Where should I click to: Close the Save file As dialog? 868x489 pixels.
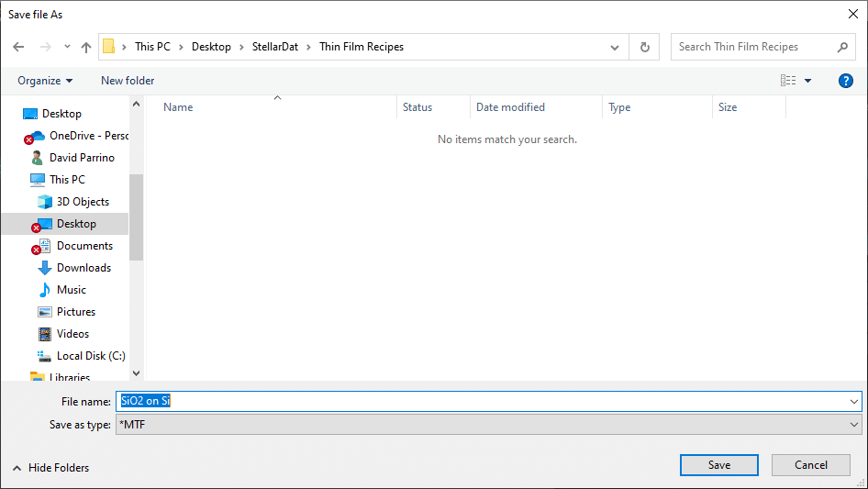pyautogui.click(x=853, y=14)
